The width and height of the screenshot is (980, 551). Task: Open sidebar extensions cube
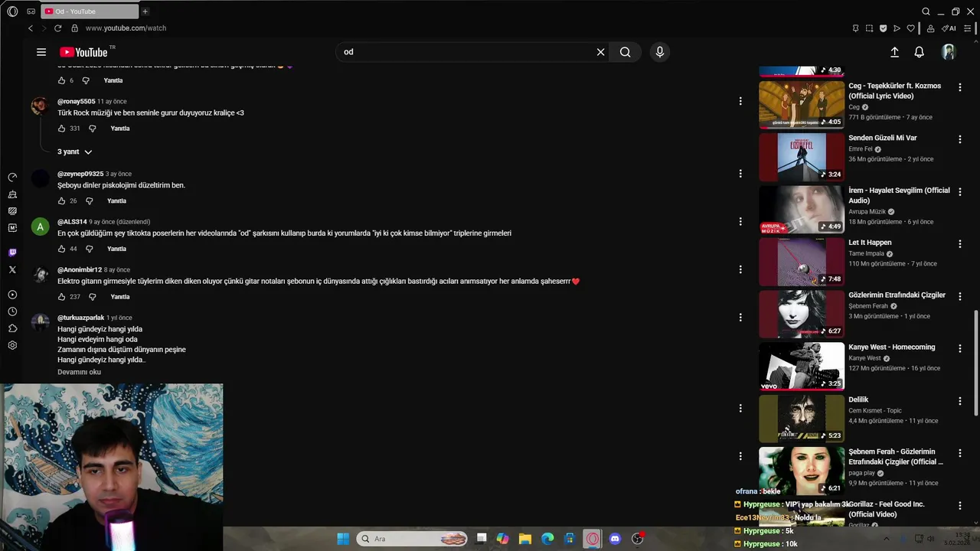(12, 328)
